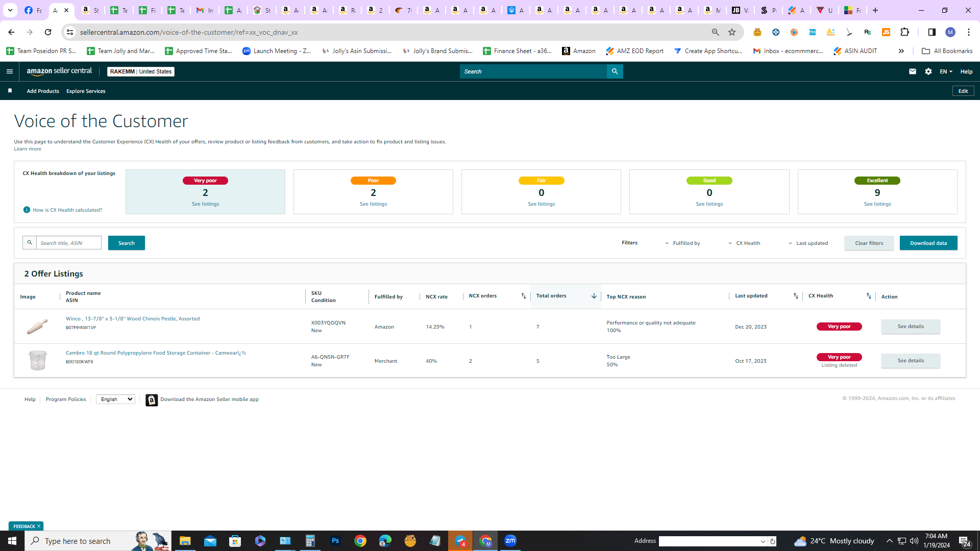Click the browser reload button
This screenshot has height=551, width=980.
tap(48, 32)
